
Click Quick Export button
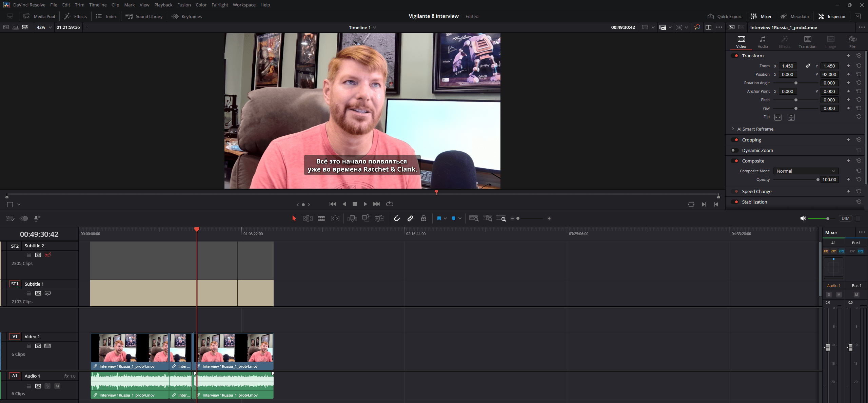725,16
